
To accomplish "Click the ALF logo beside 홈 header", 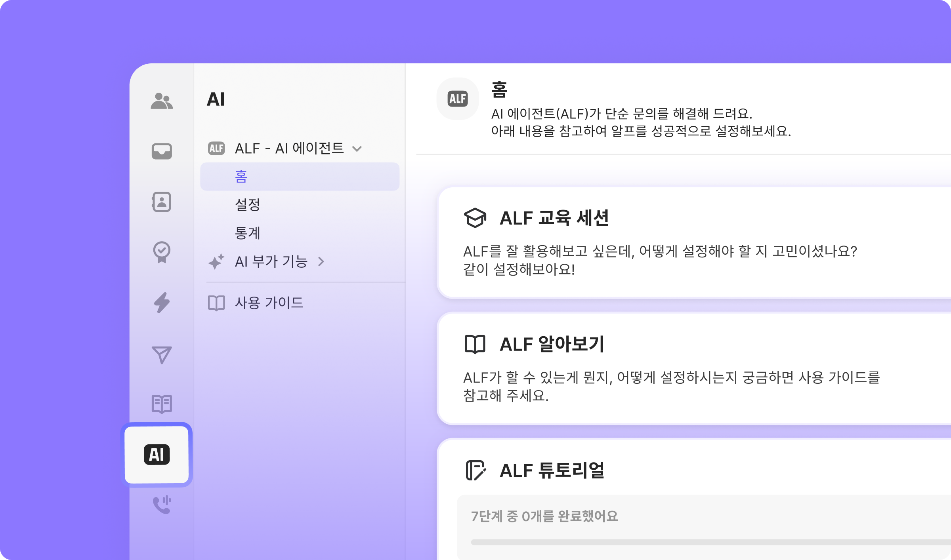I will (458, 99).
